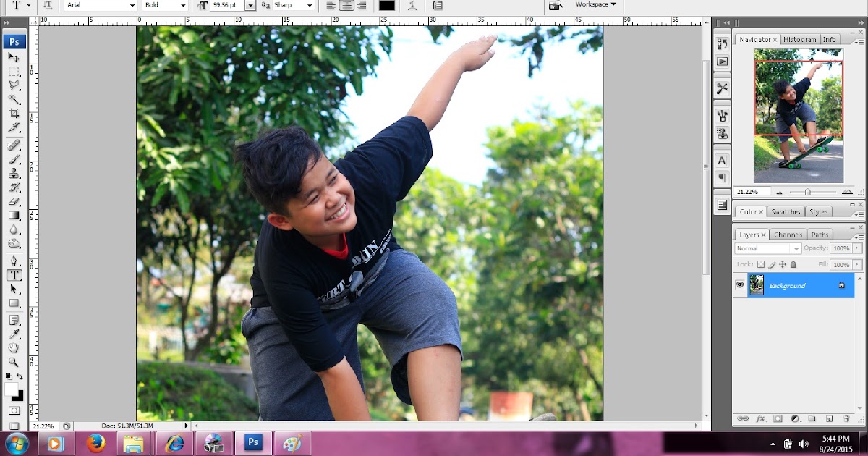Open the Type tool preset picker
The image size is (868, 456).
[20, 5]
